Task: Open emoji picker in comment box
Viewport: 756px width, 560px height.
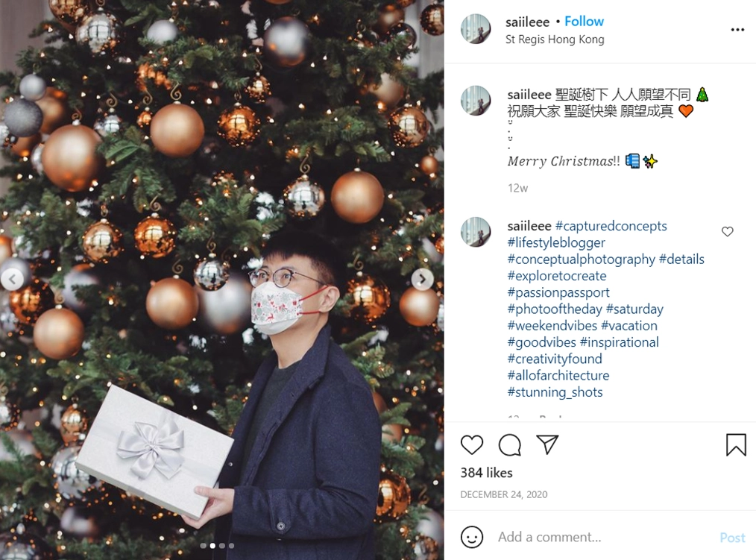Action: 471,537
